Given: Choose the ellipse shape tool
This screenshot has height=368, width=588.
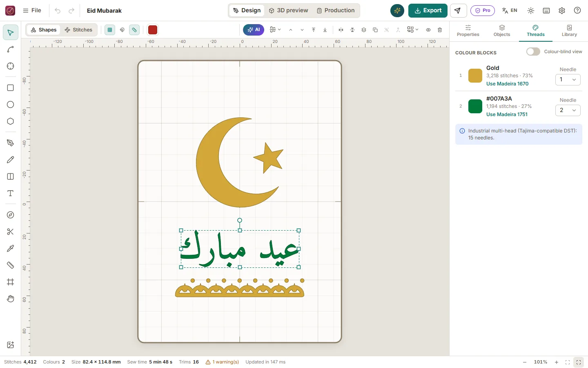Looking at the screenshot, I should pyautogui.click(x=11, y=105).
